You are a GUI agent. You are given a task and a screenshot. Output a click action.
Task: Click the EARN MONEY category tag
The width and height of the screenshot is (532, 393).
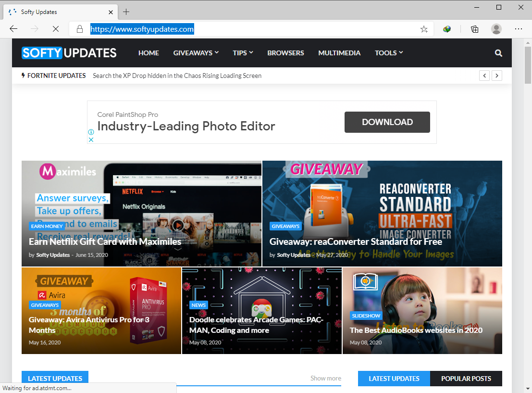coord(47,226)
